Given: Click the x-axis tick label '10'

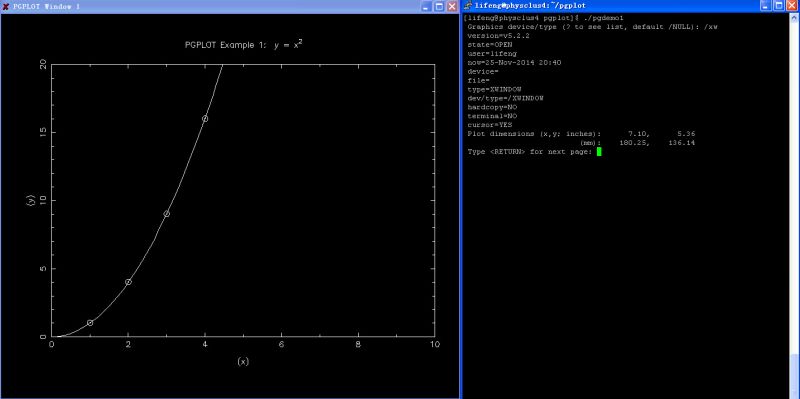Looking at the screenshot, I should [435, 344].
